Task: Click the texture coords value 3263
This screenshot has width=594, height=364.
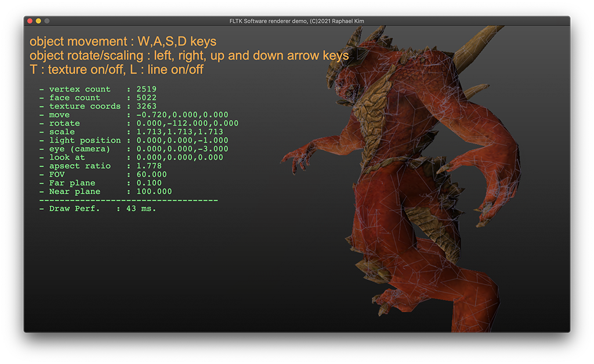Action: pyautogui.click(x=147, y=106)
